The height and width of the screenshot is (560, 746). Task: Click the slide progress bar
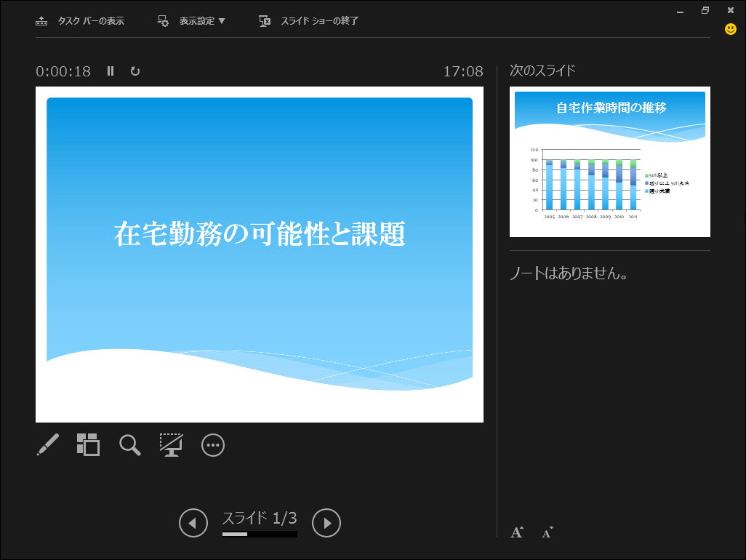(260, 534)
